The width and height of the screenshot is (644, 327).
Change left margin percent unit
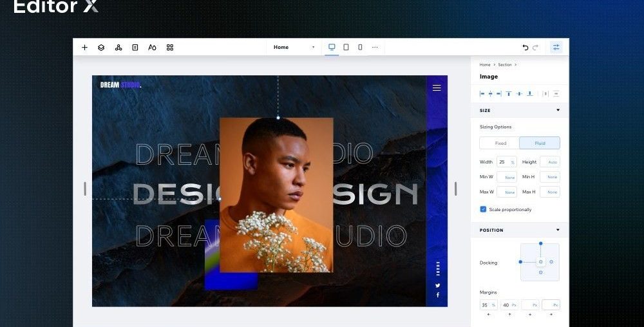point(493,305)
